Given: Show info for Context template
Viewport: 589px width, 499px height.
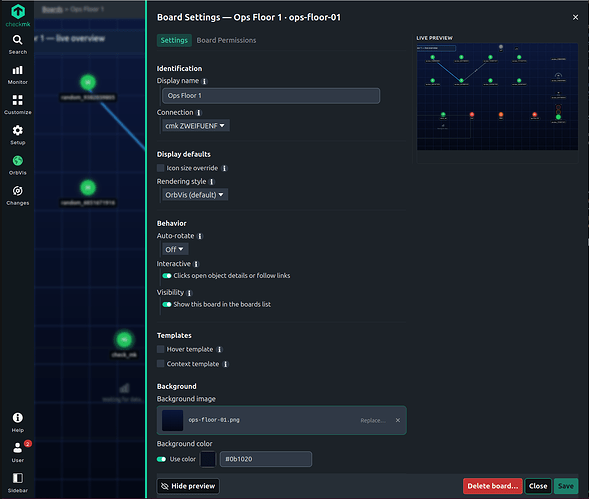Looking at the screenshot, I should (225, 364).
